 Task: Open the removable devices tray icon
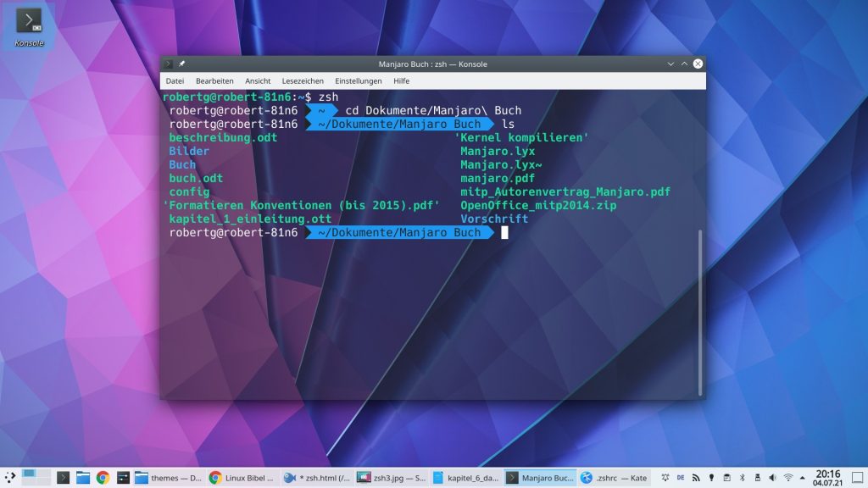[x=757, y=478]
